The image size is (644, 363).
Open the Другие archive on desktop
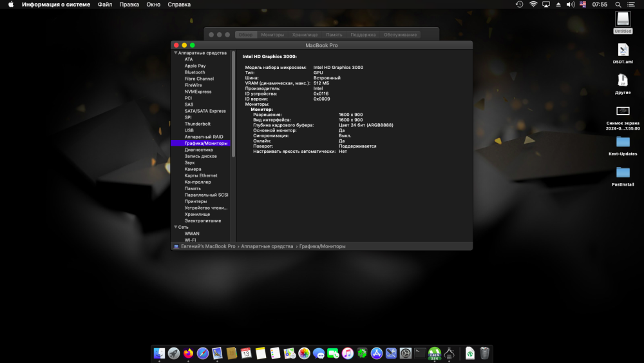tap(623, 84)
